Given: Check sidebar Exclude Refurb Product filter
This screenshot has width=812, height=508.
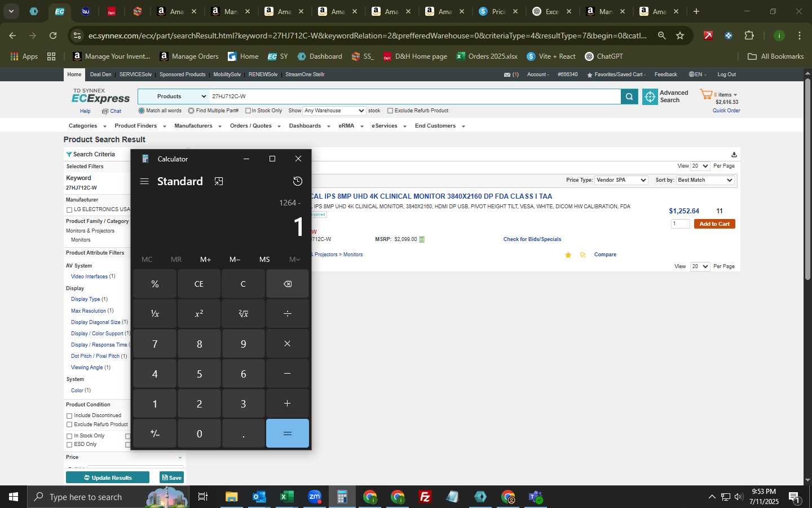Looking at the screenshot, I should coord(69,424).
